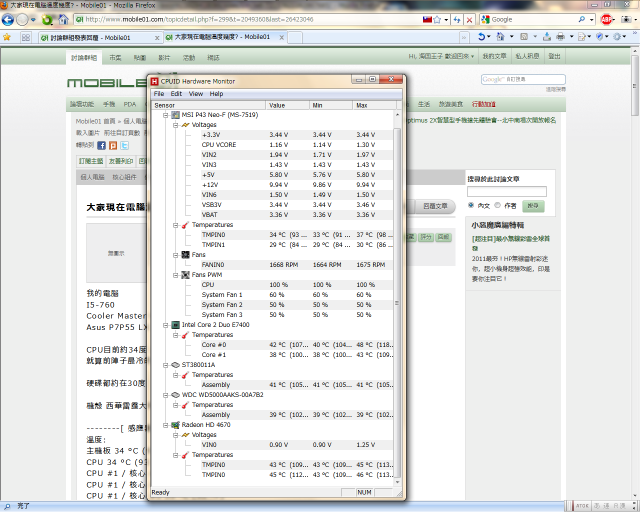Click the Firefox forward arrow button

(22, 19)
